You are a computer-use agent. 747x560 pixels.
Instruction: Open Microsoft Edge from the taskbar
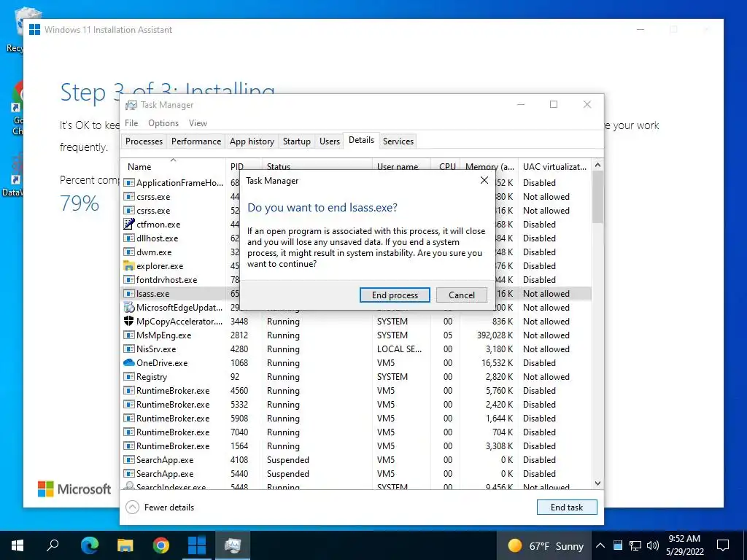(x=89, y=545)
